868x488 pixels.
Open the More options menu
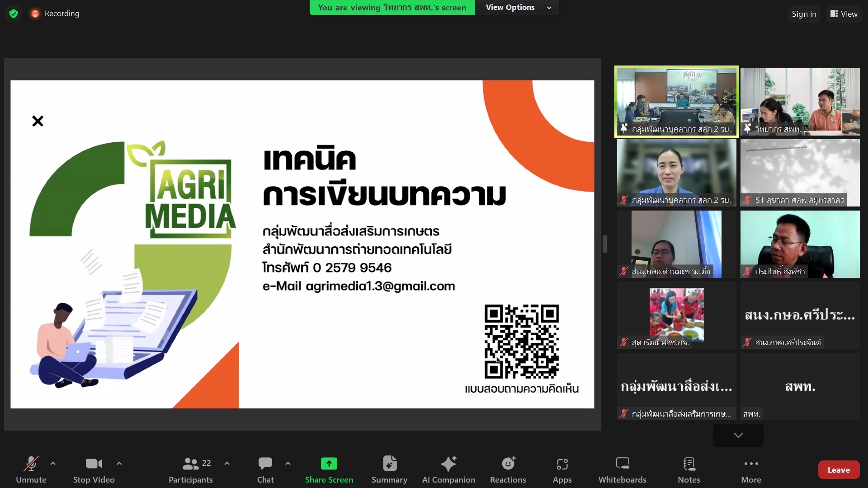tap(751, 470)
